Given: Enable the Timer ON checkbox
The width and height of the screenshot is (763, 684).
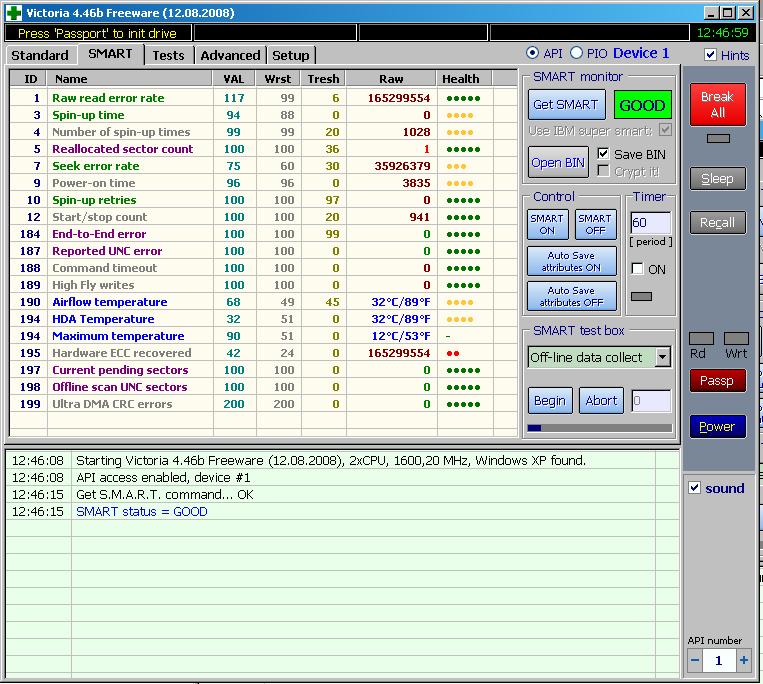Looking at the screenshot, I should [637, 269].
